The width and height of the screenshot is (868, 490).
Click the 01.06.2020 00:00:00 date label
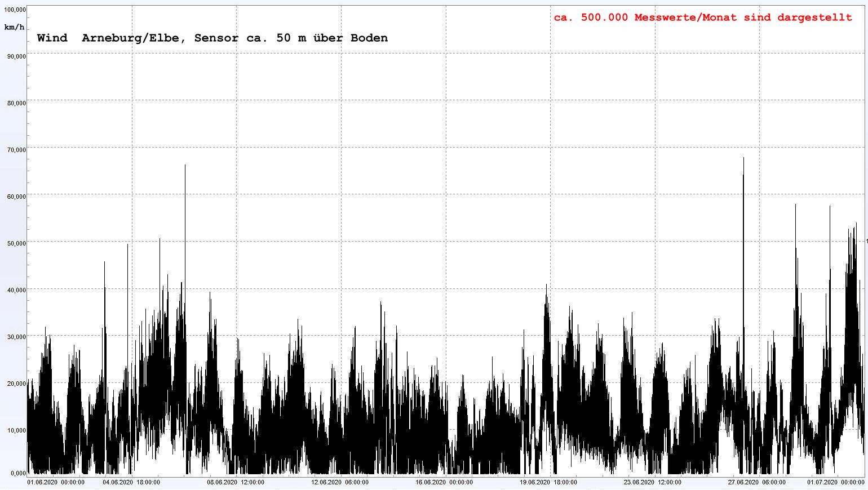click(x=56, y=482)
